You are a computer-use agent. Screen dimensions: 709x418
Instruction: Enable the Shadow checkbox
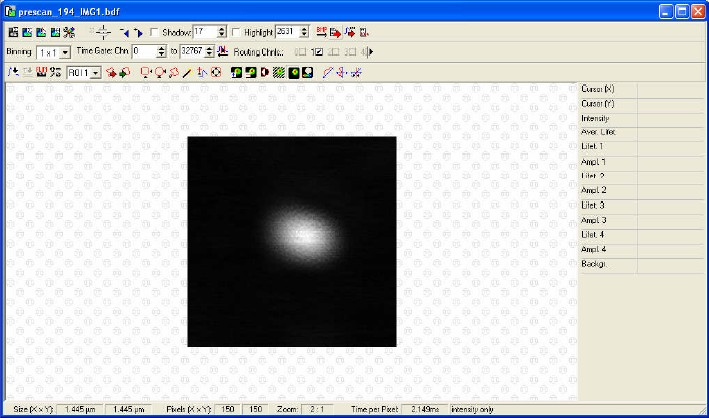154,33
